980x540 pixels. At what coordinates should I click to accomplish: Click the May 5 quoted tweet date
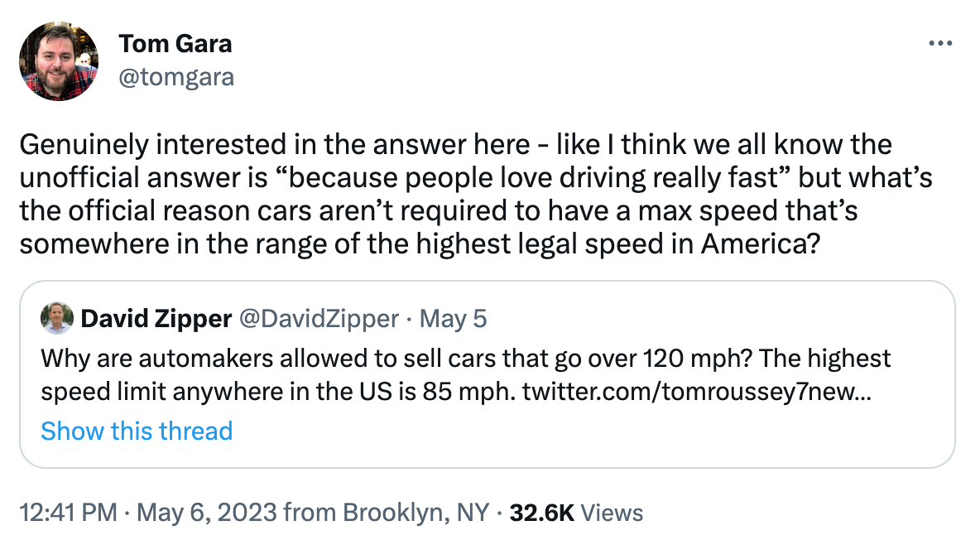pyautogui.click(x=453, y=318)
